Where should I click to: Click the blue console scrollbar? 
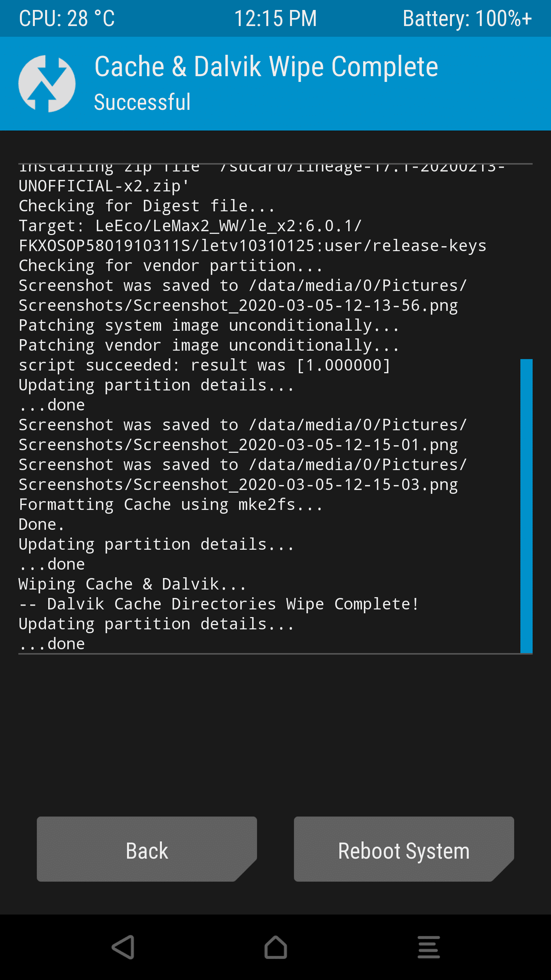[x=527, y=506]
